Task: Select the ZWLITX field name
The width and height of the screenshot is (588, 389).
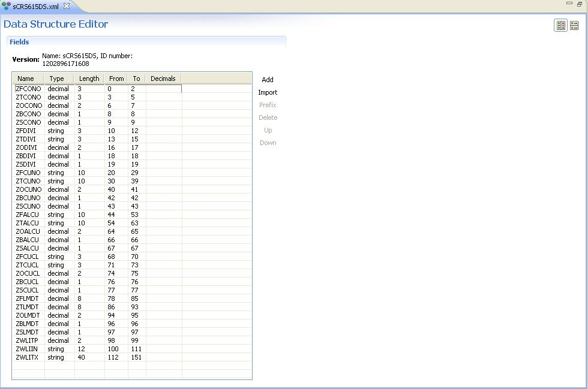Action: [x=27, y=357]
